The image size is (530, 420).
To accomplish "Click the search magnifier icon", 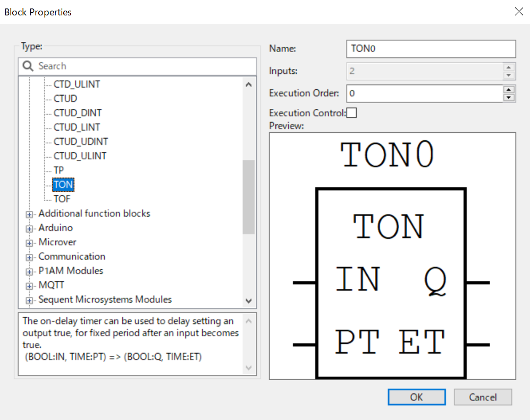I will (x=28, y=66).
